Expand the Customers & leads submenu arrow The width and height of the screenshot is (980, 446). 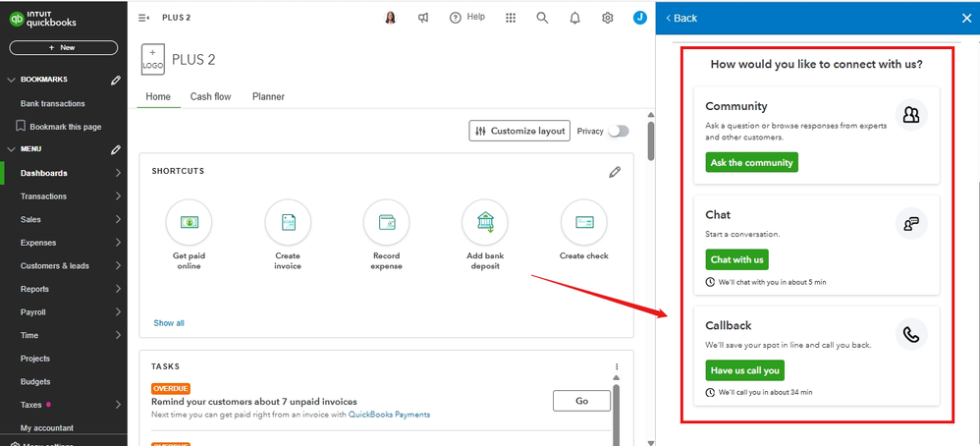click(118, 266)
